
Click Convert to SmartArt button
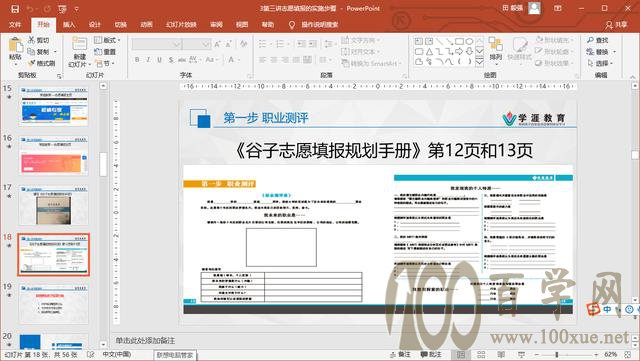tap(371, 63)
